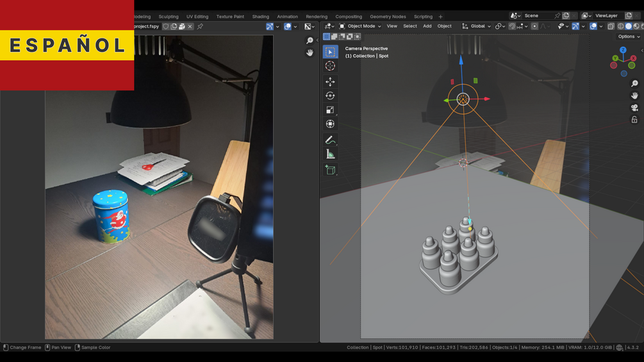Open the Global transform orientation dropdown
The height and width of the screenshot is (362, 644).
coord(476,26)
